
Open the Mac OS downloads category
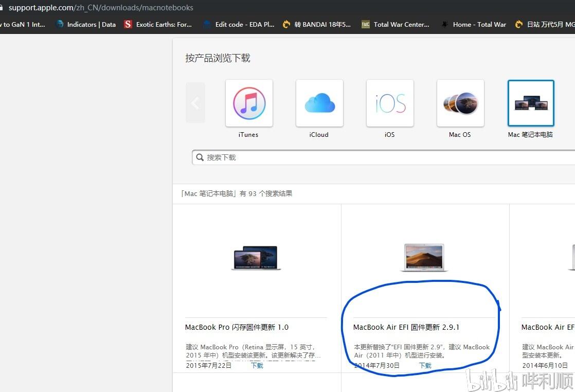[460, 103]
